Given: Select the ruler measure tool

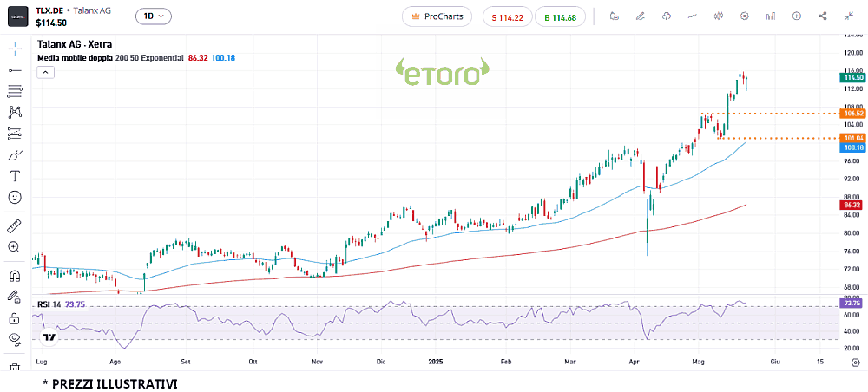Looking at the screenshot, I should pyautogui.click(x=15, y=226).
